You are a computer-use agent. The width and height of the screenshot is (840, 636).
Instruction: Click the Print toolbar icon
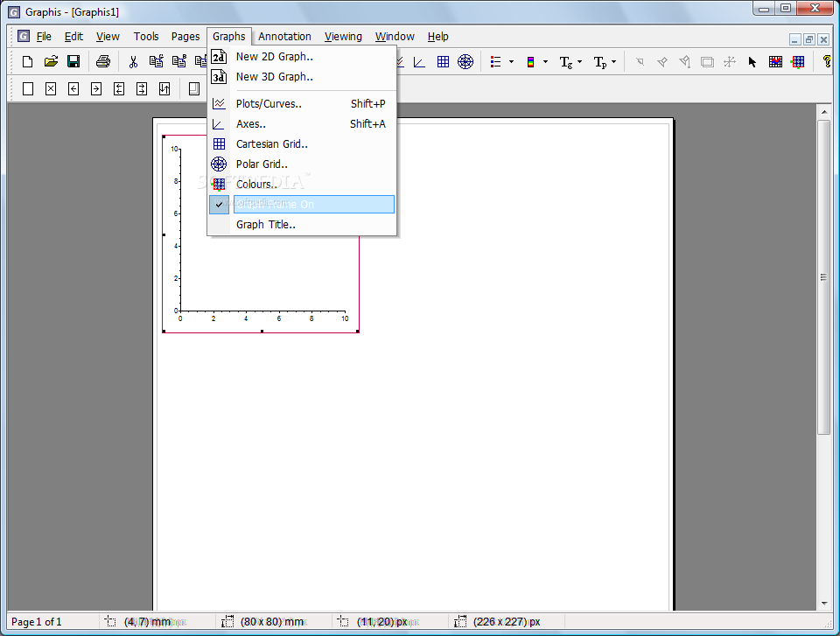pyautogui.click(x=103, y=61)
